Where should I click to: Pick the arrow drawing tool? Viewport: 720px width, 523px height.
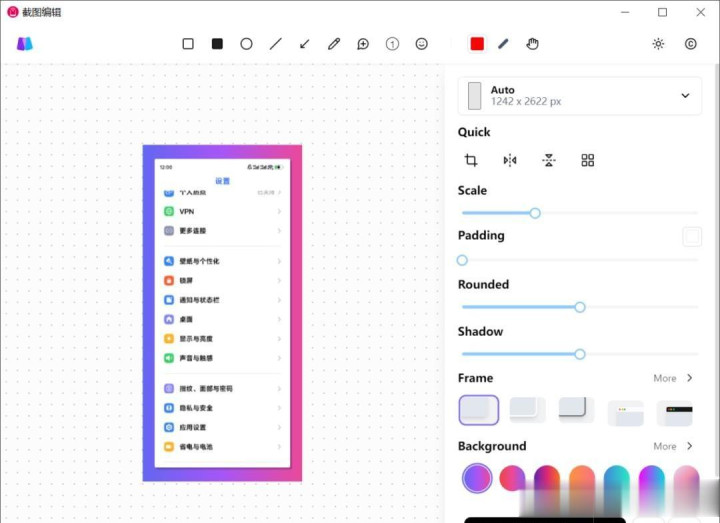(x=305, y=44)
